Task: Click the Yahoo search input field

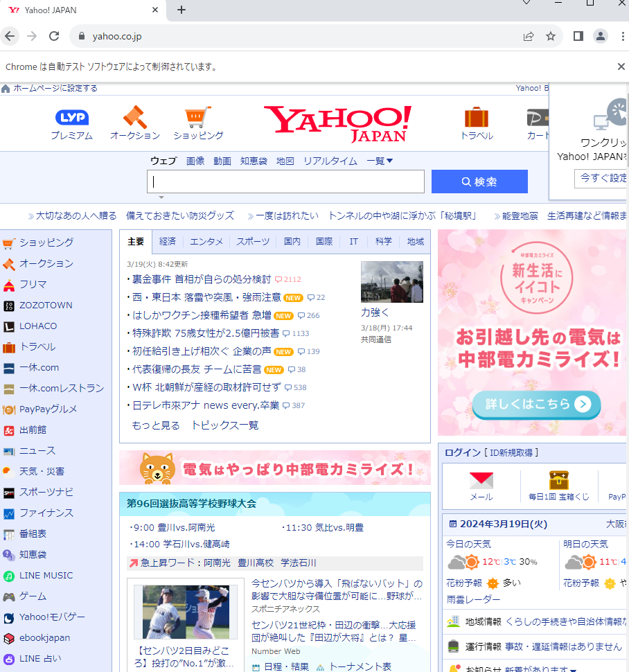Action: click(285, 182)
